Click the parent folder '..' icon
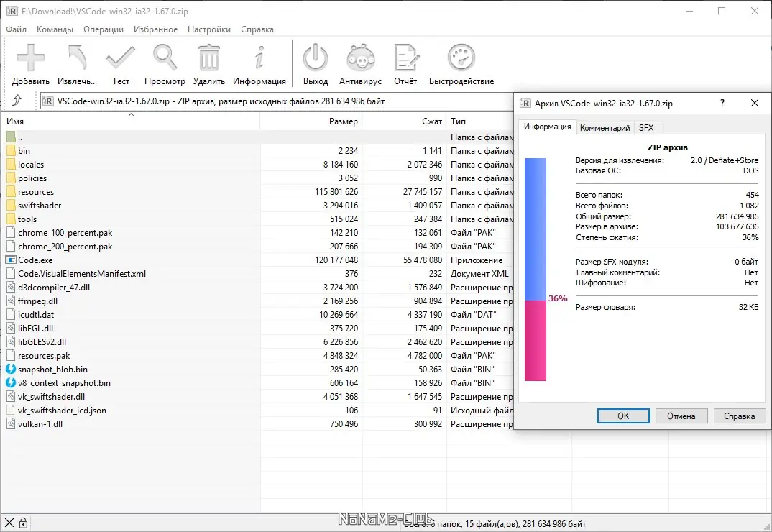The height and width of the screenshot is (532, 772). click(11, 137)
